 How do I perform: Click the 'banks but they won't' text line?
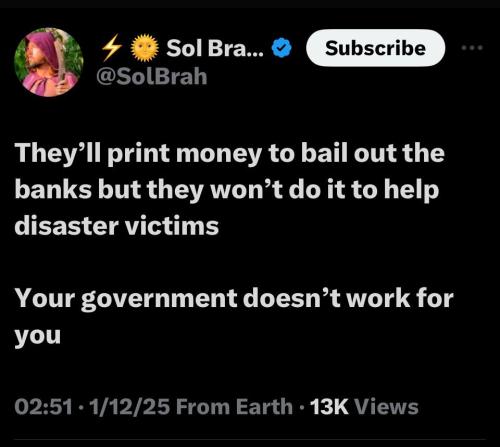point(227,191)
